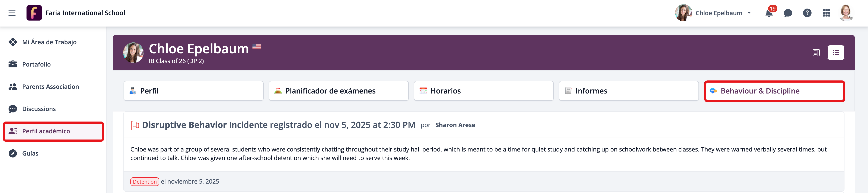868x193 pixels.
Task: Open the apps grid launcher
Action: point(826,13)
